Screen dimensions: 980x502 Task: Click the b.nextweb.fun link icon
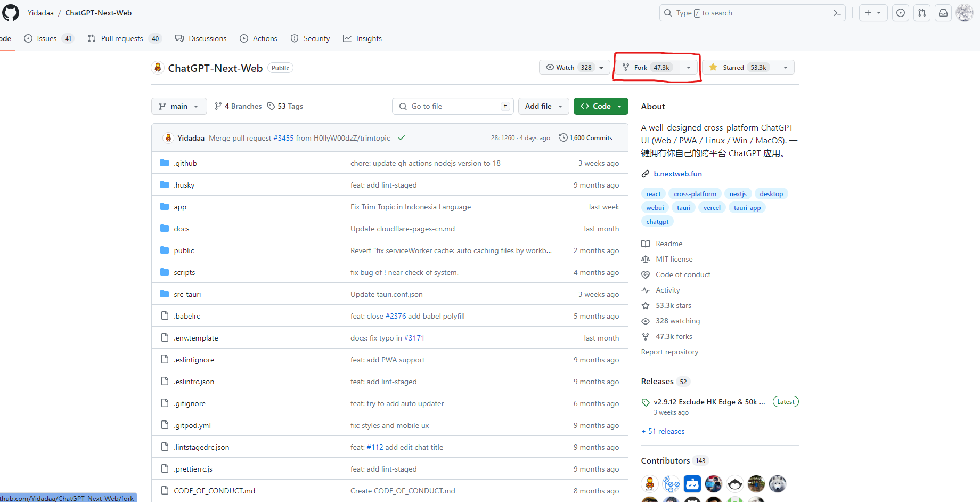click(x=646, y=174)
